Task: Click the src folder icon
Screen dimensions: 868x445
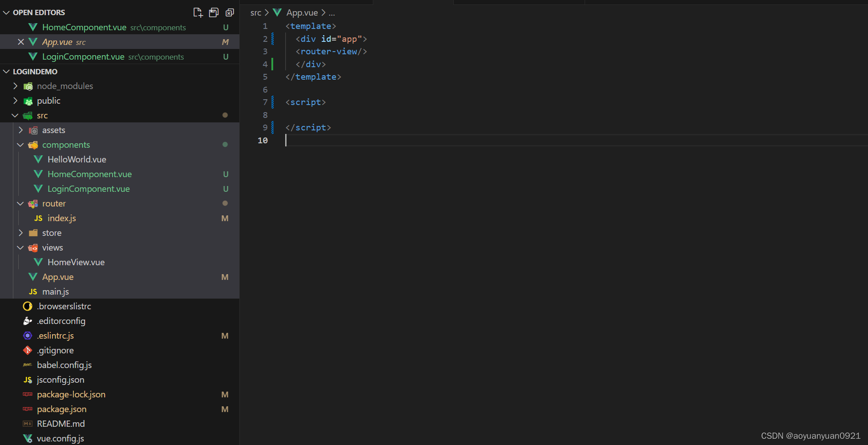Action: click(28, 116)
